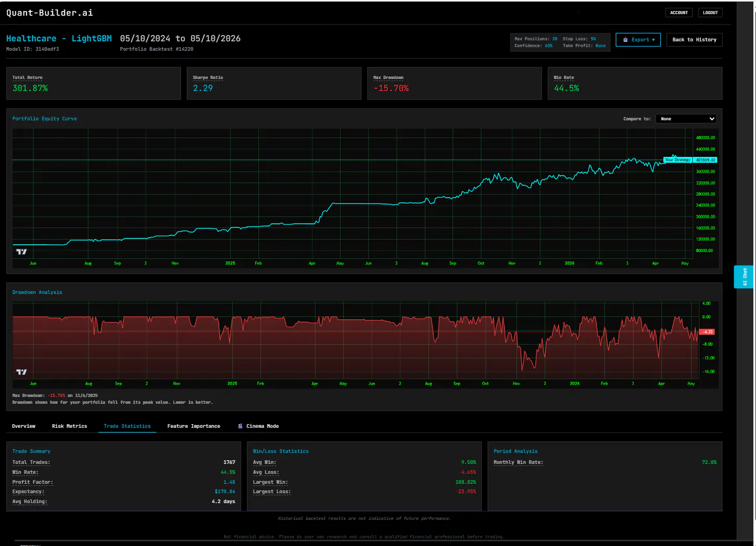Click the Drawdown Analysis heading

[37, 292]
